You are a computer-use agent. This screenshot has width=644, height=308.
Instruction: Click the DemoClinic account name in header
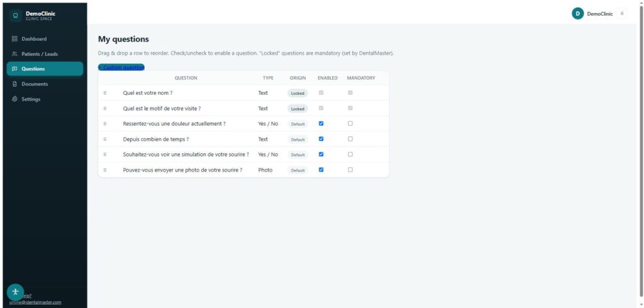[x=599, y=14]
